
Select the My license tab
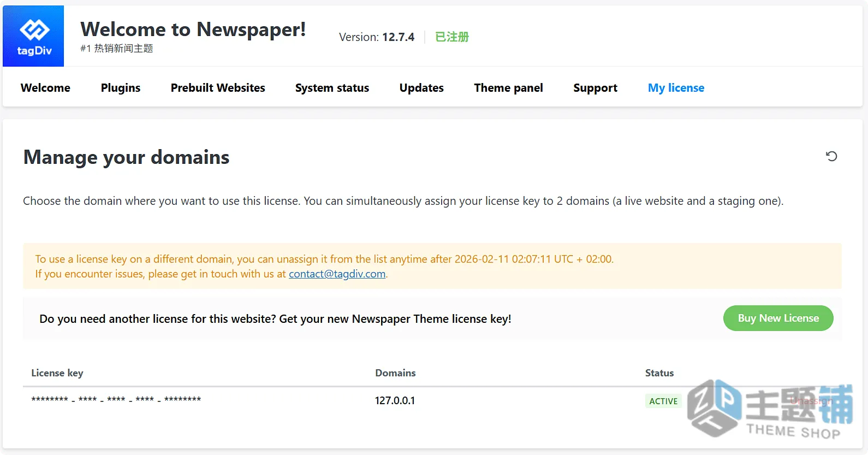point(676,88)
